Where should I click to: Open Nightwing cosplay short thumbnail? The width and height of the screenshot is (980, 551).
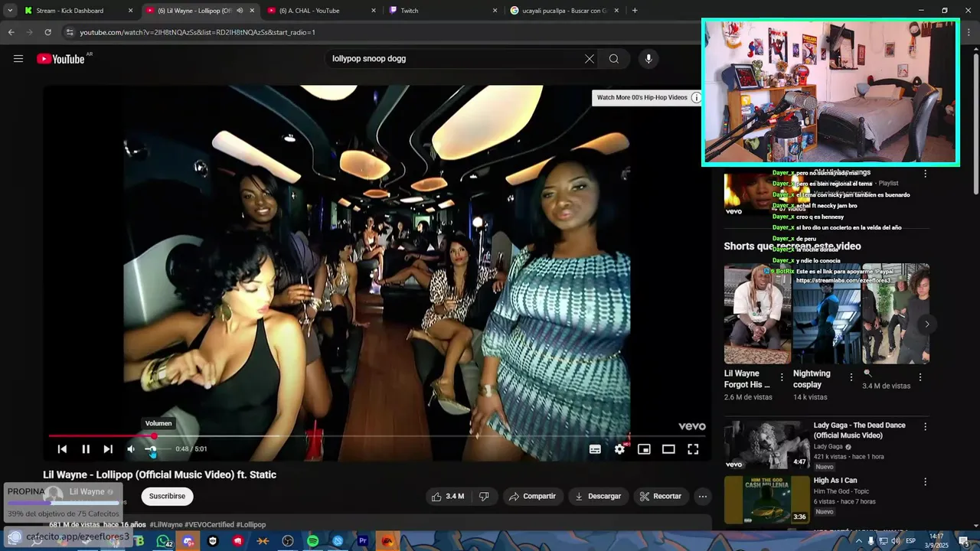(x=826, y=314)
